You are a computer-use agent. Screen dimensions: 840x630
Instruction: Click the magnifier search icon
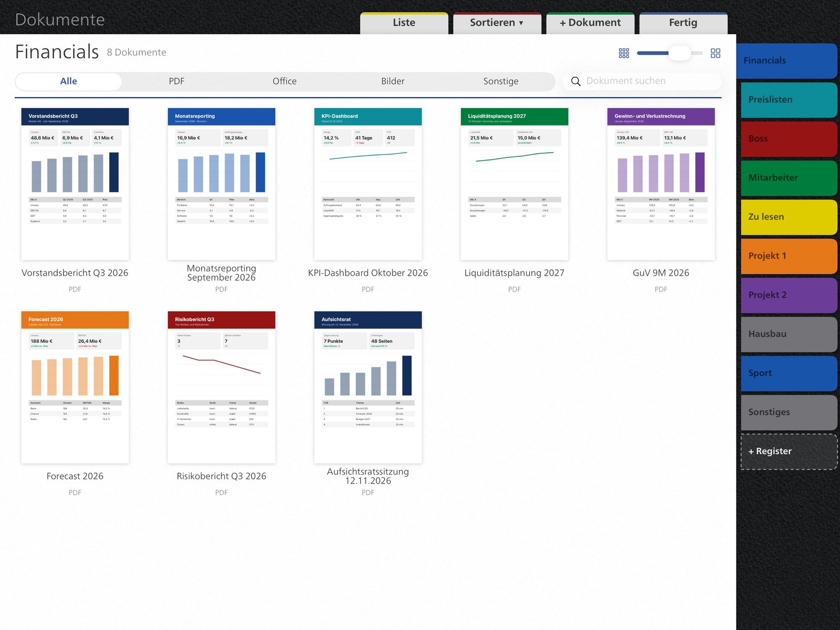click(575, 81)
